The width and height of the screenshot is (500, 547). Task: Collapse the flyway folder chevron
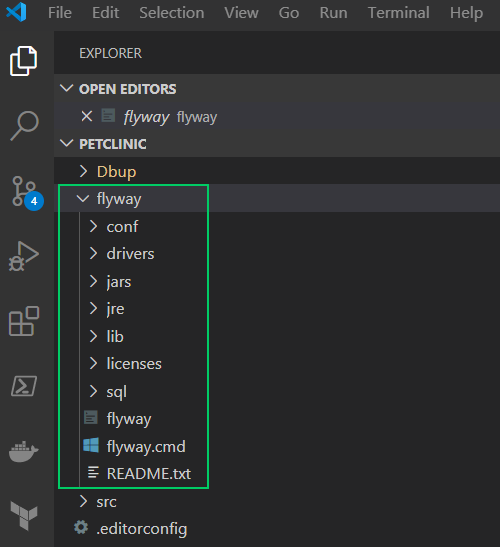tap(83, 198)
